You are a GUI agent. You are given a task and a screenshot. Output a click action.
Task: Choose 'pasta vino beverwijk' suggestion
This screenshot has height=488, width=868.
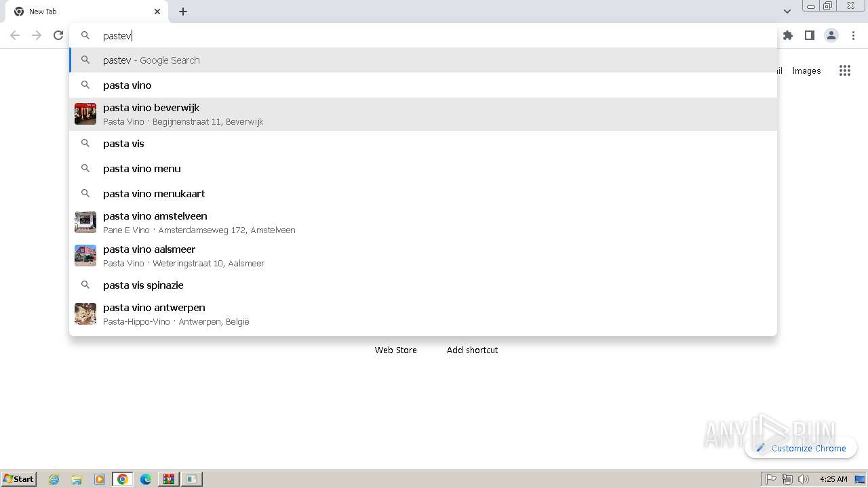click(423, 114)
